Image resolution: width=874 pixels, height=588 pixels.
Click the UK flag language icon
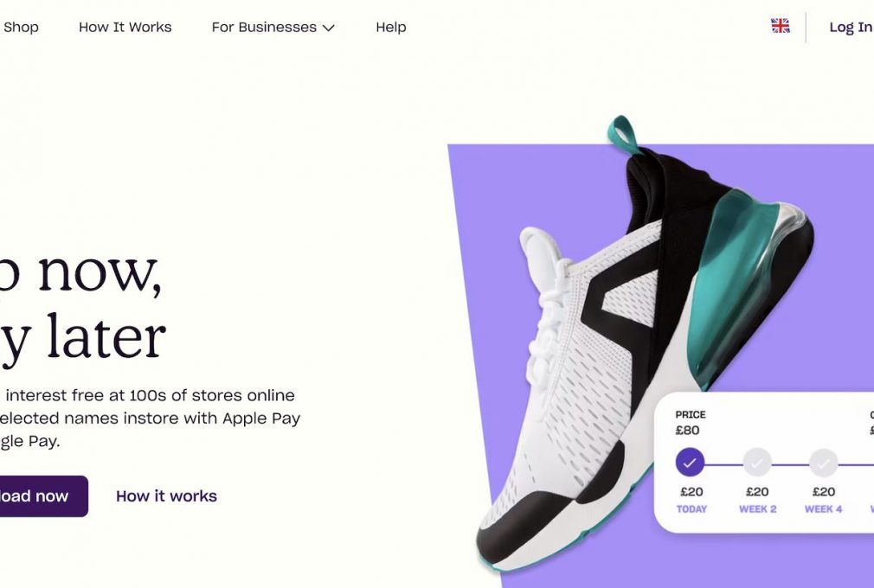pyautogui.click(x=781, y=26)
